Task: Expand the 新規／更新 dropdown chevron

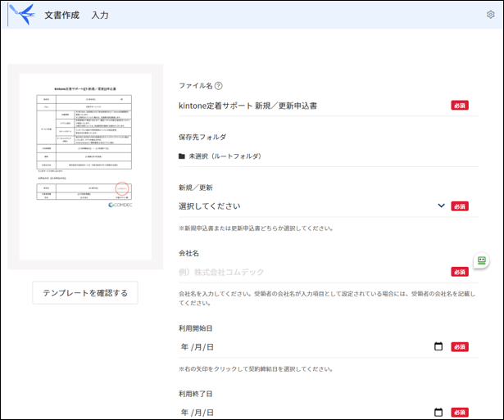Action: coord(442,205)
